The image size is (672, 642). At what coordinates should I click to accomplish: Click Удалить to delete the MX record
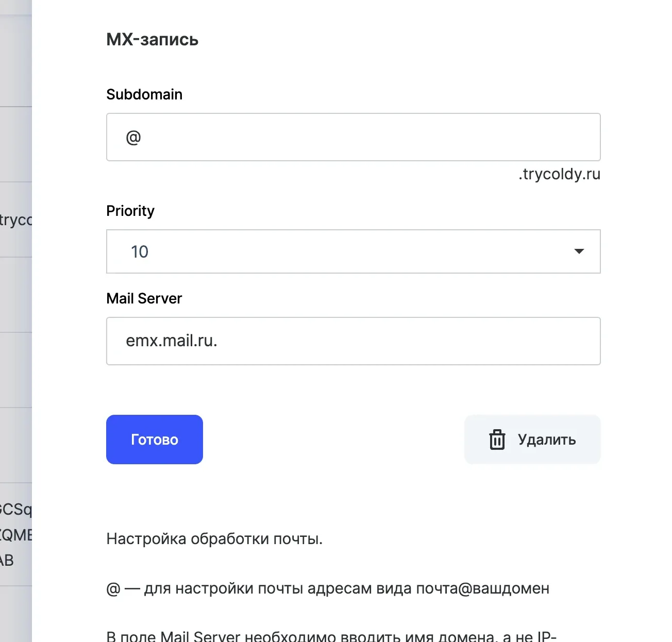(532, 440)
